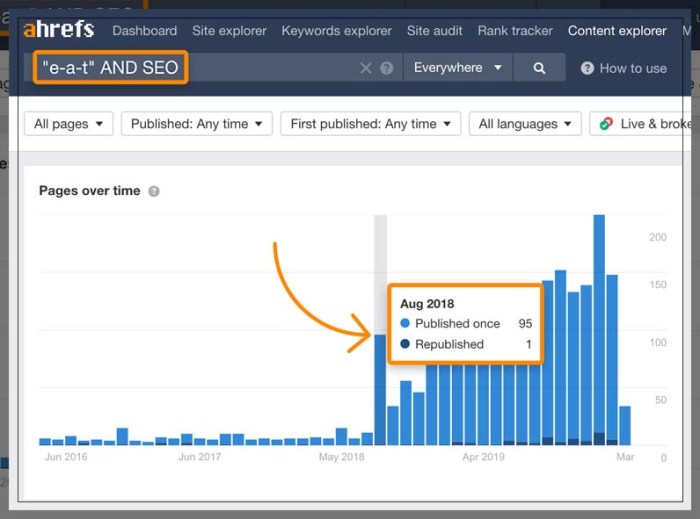The width and height of the screenshot is (700, 519).
Task: Open search help question mark icon
Action: coord(387,68)
